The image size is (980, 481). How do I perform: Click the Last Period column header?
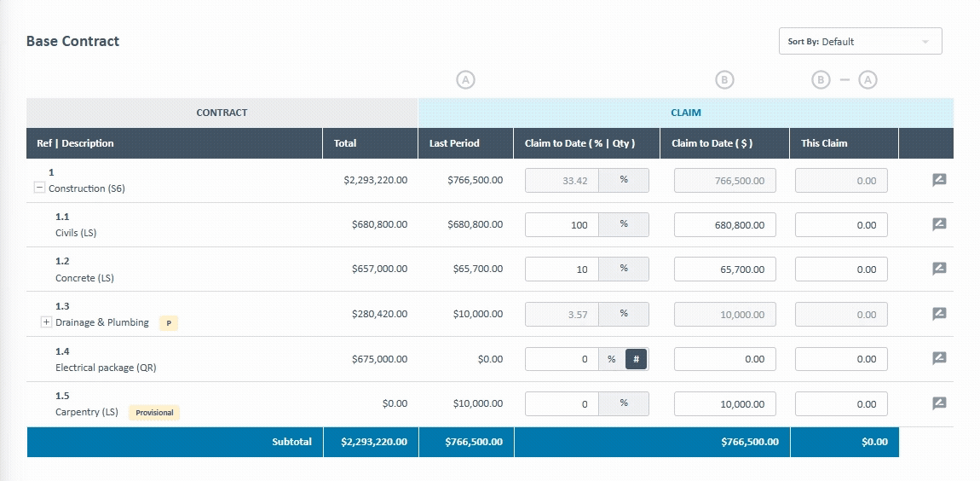pyautogui.click(x=454, y=143)
